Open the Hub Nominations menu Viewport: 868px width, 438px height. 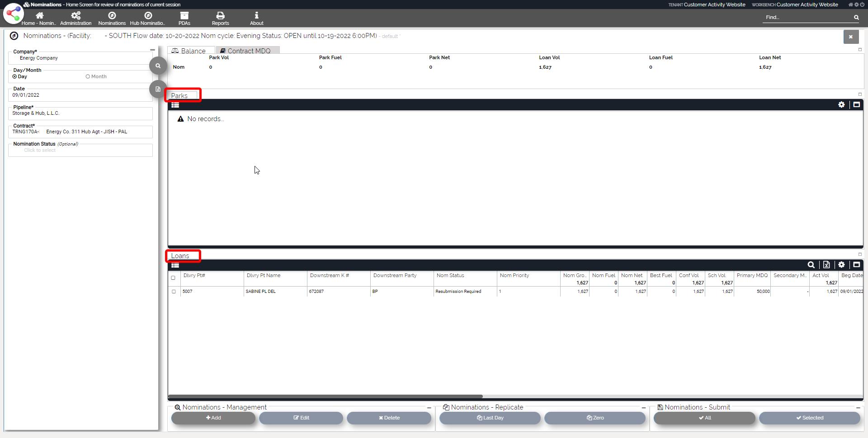pyautogui.click(x=148, y=18)
